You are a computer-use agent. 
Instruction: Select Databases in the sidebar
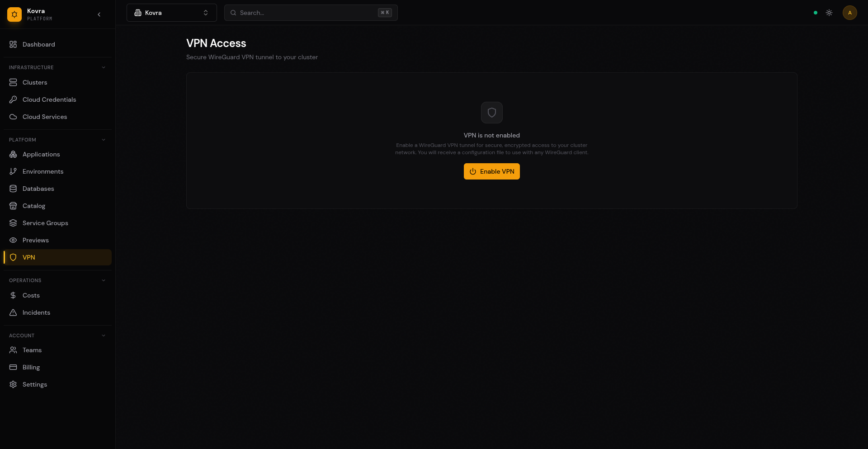coord(57,189)
